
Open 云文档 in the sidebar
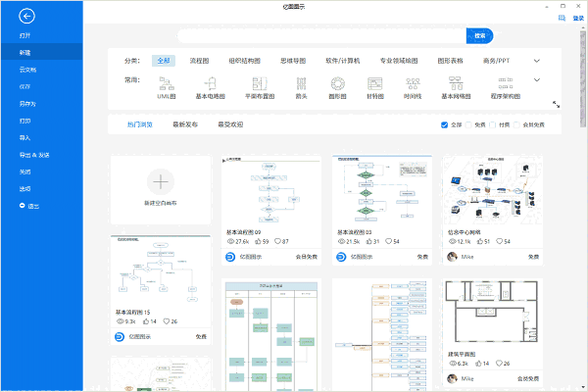tap(41, 70)
